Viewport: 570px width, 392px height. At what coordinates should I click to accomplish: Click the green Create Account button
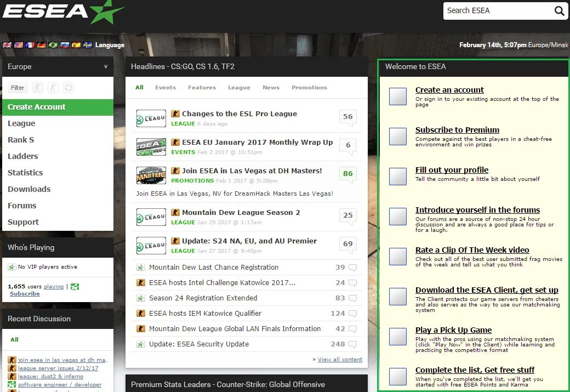pyautogui.click(x=58, y=107)
